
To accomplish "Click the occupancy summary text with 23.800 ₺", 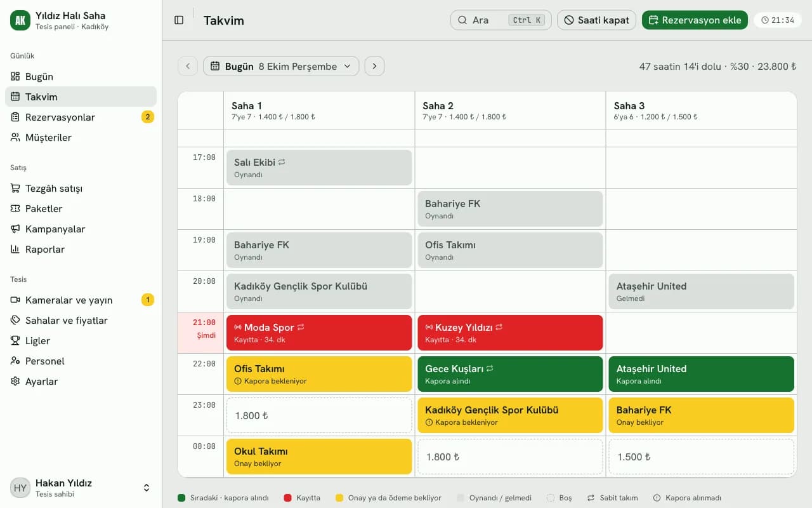I will coord(717,66).
